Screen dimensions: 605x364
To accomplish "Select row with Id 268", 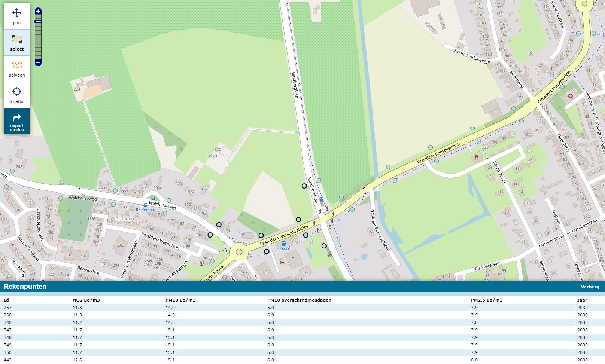I will coord(302,315).
